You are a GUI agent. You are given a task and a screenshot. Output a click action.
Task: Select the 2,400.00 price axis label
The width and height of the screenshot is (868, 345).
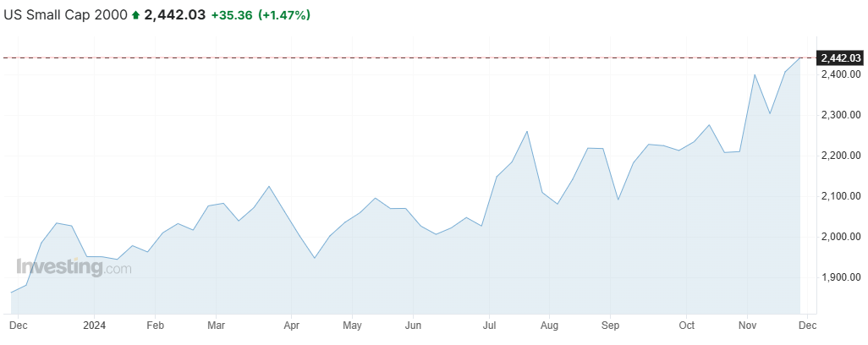839,74
